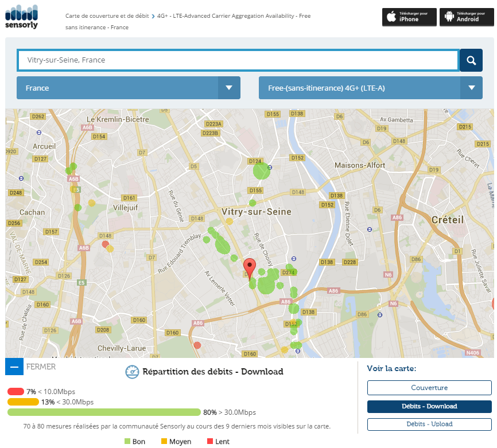497x448 pixels.
Task: Select the Debits - Upload map view
Action: (x=429, y=424)
